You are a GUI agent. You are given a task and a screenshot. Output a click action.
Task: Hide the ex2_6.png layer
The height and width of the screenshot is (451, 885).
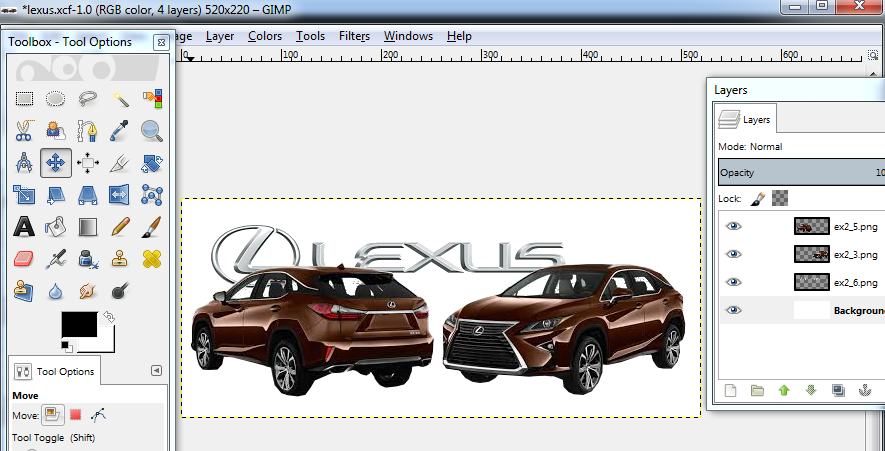(x=733, y=282)
